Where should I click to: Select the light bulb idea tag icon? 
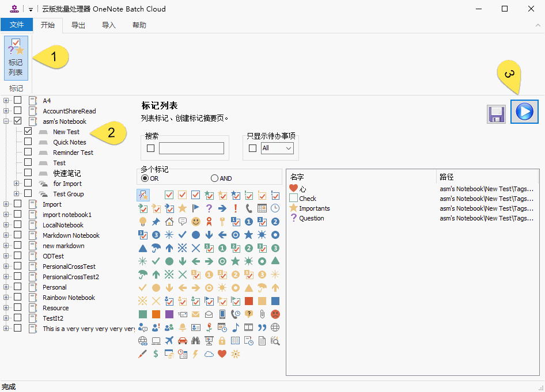[x=142, y=222]
